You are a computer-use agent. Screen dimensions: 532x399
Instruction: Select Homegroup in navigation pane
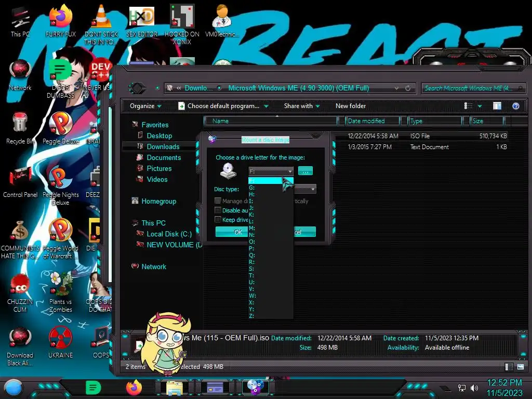coord(158,201)
